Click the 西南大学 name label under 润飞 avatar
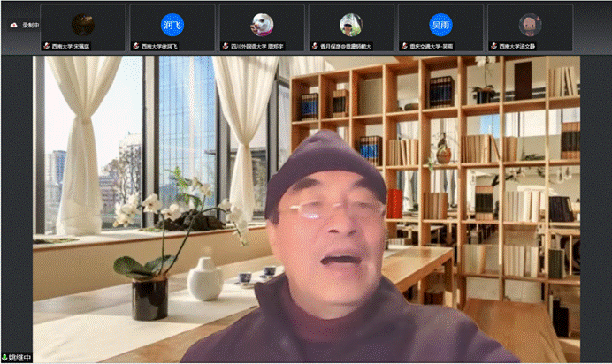Screen dimensions: 612x364 [159, 46]
